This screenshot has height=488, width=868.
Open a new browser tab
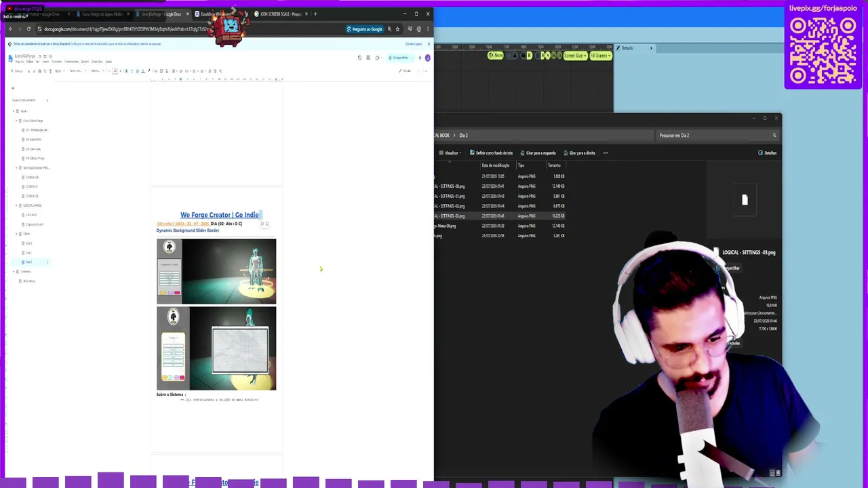pyautogui.click(x=315, y=14)
